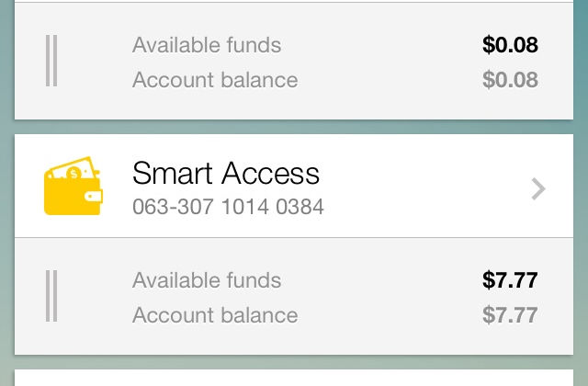Select "Account balance" label in Smart Access card
The image size is (588, 386).
coord(215,315)
